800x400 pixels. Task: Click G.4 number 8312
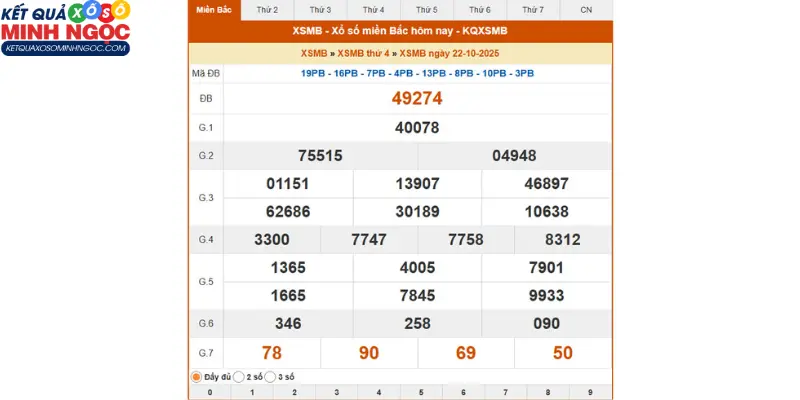(563, 240)
